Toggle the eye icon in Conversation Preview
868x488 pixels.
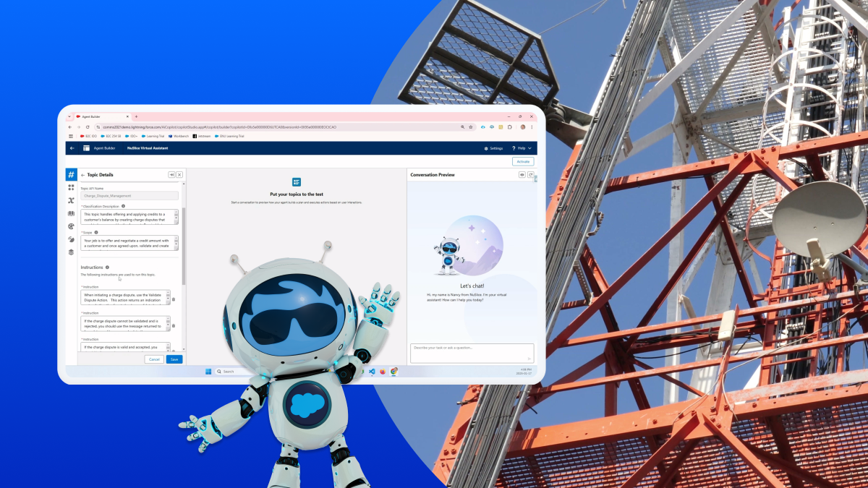pyautogui.click(x=522, y=174)
